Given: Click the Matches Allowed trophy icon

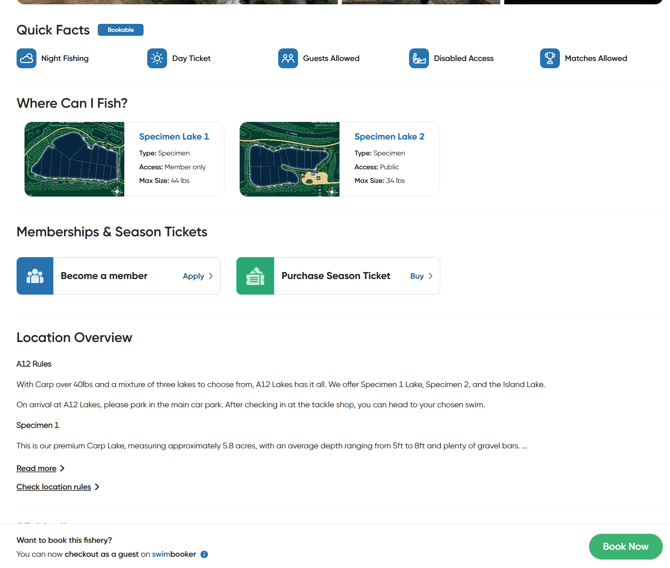Looking at the screenshot, I should (550, 58).
